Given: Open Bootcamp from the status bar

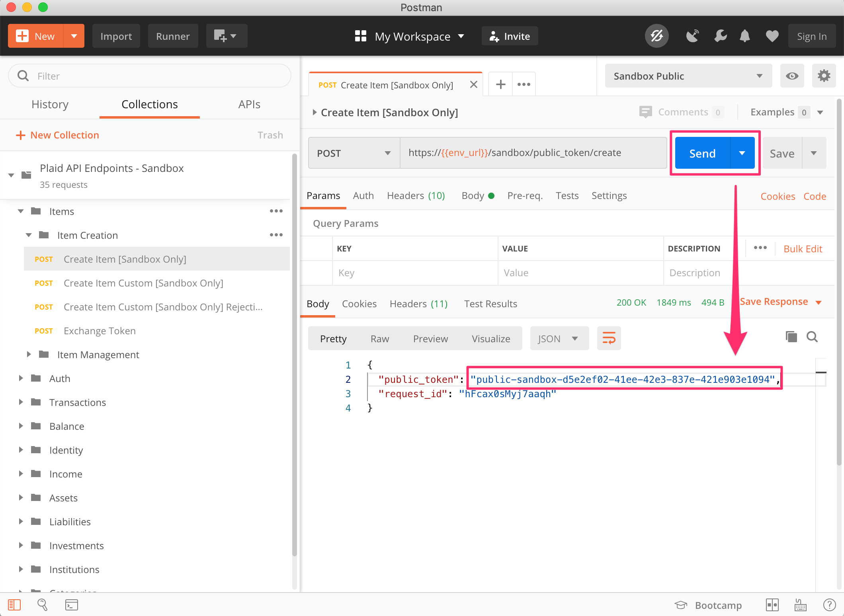Looking at the screenshot, I should (x=708, y=605).
